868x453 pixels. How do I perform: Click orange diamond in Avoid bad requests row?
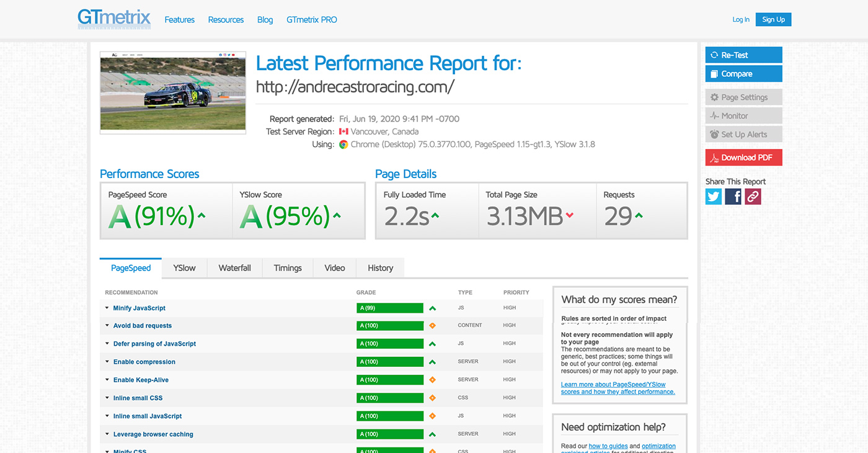433,326
